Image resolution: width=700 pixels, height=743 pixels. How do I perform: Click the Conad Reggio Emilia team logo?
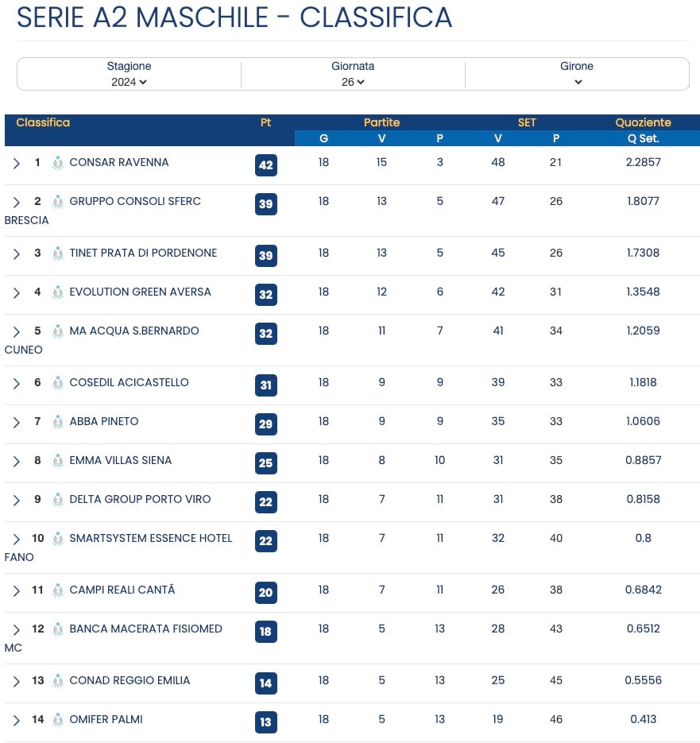click(x=58, y=680)
